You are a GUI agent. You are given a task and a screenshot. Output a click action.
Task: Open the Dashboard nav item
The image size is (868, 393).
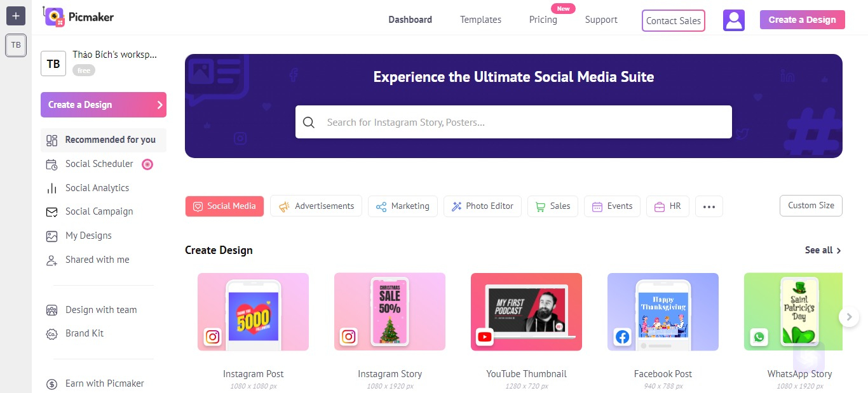[x=410, y=20]
